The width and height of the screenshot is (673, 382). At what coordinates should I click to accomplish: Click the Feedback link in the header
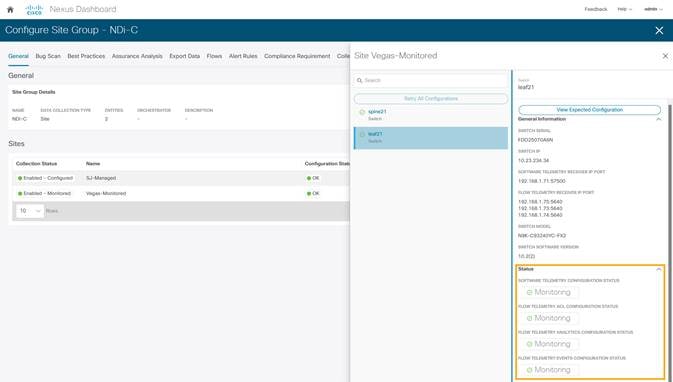tap(596, 9)
